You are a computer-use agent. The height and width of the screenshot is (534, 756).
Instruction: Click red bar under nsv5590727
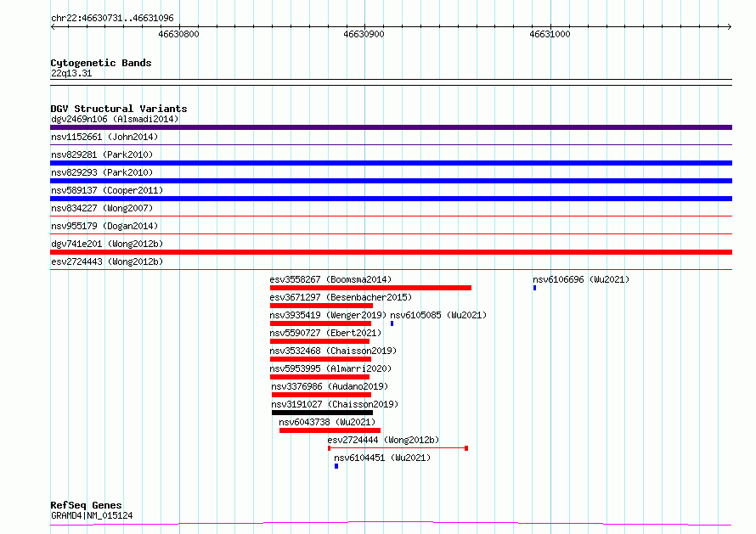click(x=319, y=341)
